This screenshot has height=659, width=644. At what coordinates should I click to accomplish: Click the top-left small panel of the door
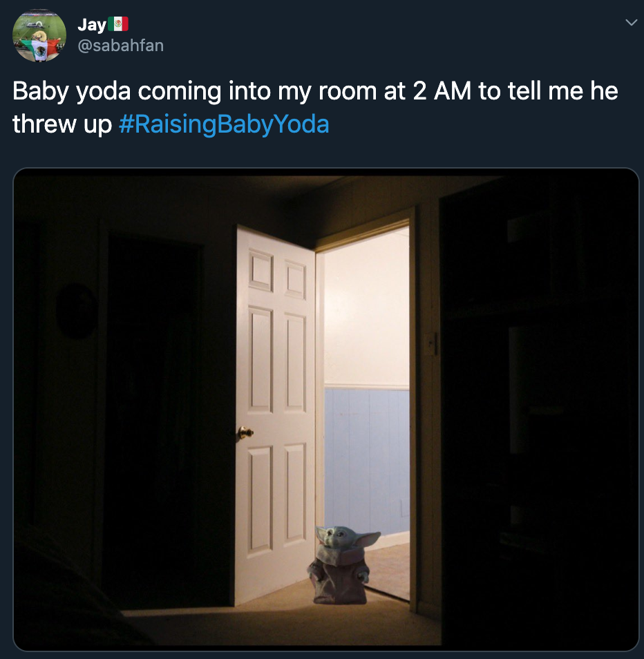click(261, 270)
